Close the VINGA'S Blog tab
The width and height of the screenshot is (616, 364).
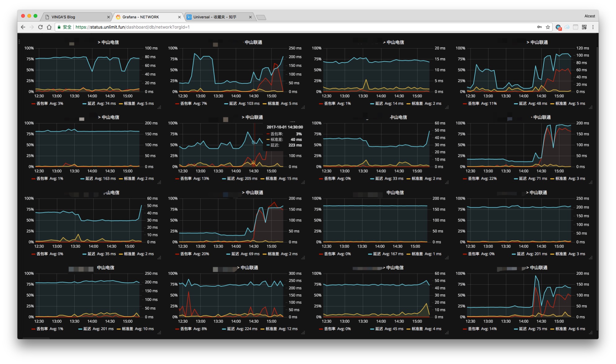point(108,17)
